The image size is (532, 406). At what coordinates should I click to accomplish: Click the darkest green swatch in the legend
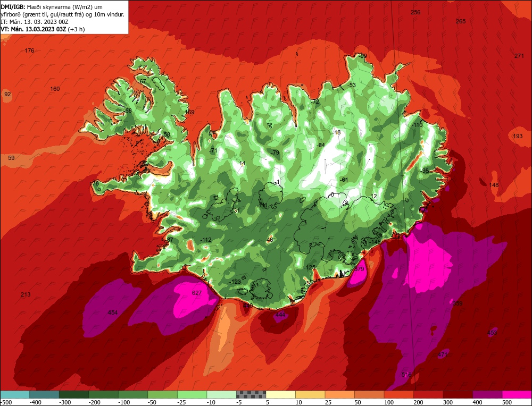click(74, 394)
